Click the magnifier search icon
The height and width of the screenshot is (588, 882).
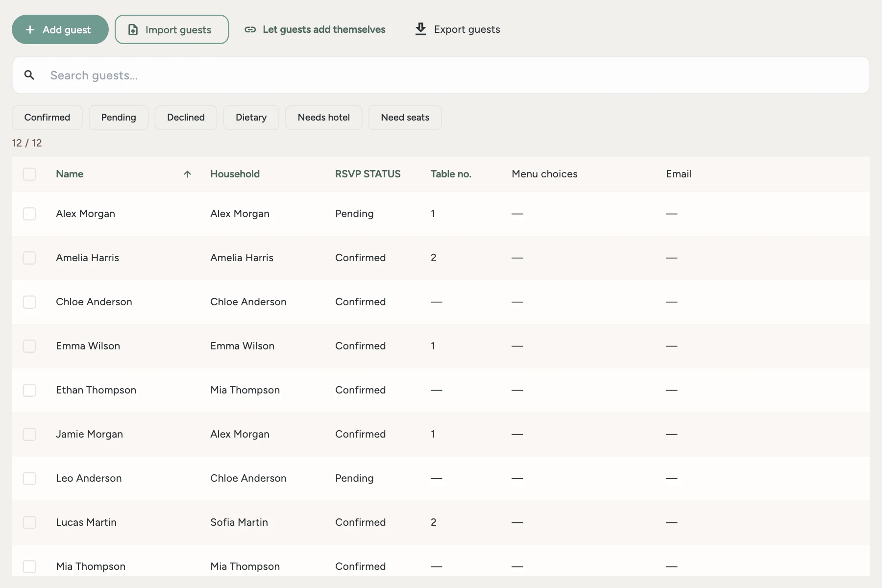[29, 75]
